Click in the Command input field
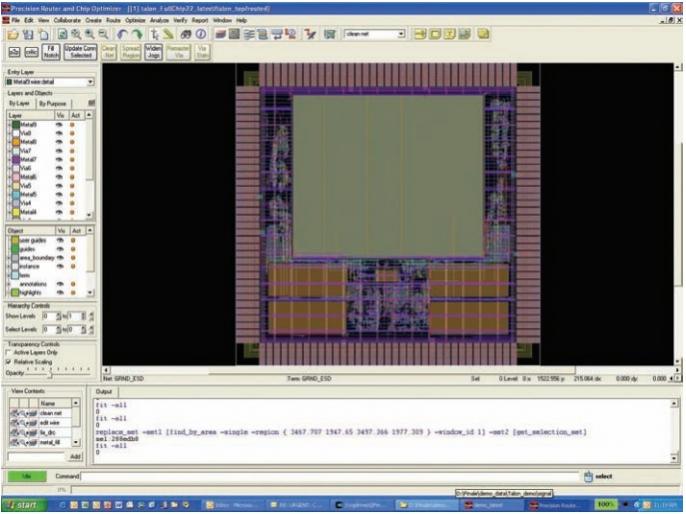686x514 pixels. 330,476
